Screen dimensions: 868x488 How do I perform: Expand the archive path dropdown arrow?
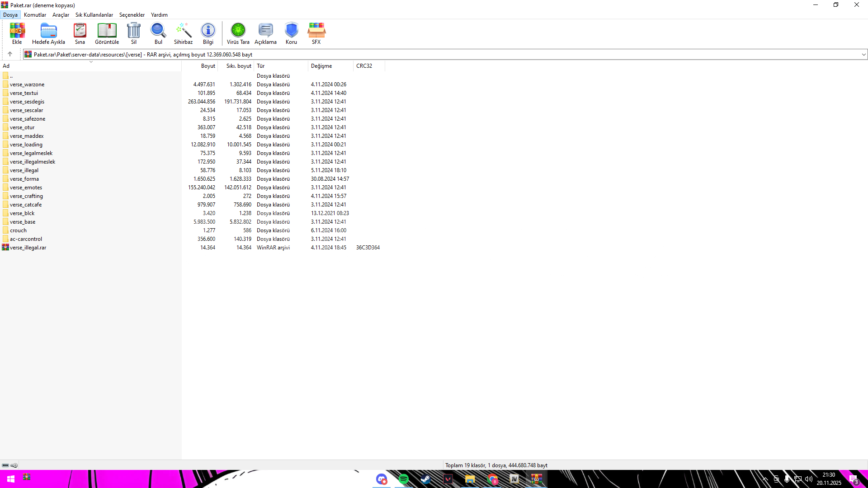click(x=863, y=55)
